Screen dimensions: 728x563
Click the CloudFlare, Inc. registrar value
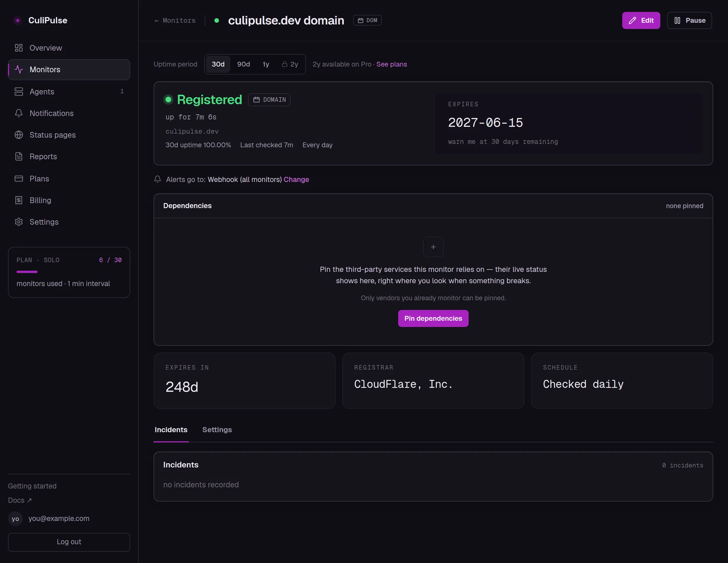pyautogui.click(x=403, y=384)
